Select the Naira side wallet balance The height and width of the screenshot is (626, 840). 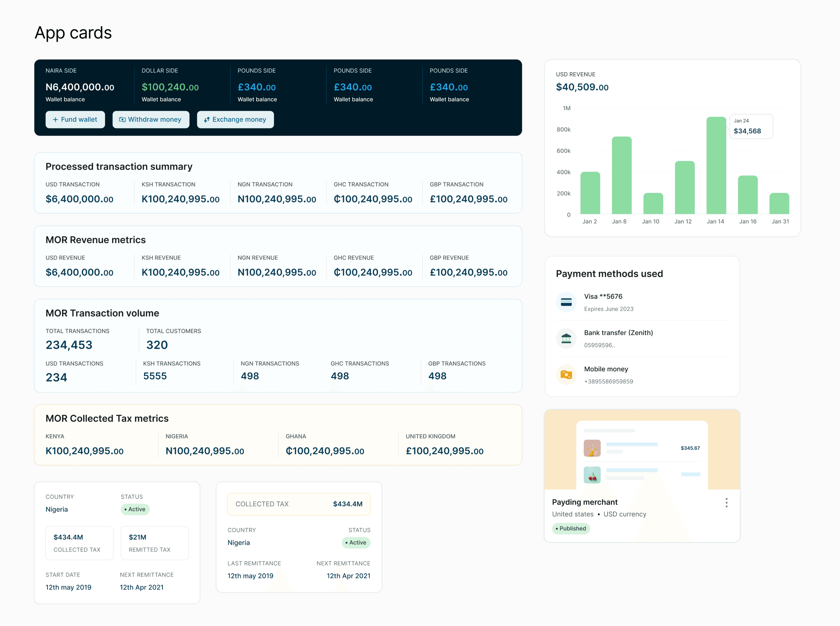pos(80,87)
